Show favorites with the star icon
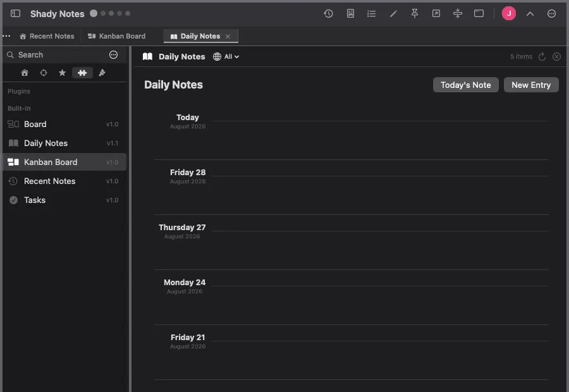This screenshot has width=569, height=392. point(63,73)
